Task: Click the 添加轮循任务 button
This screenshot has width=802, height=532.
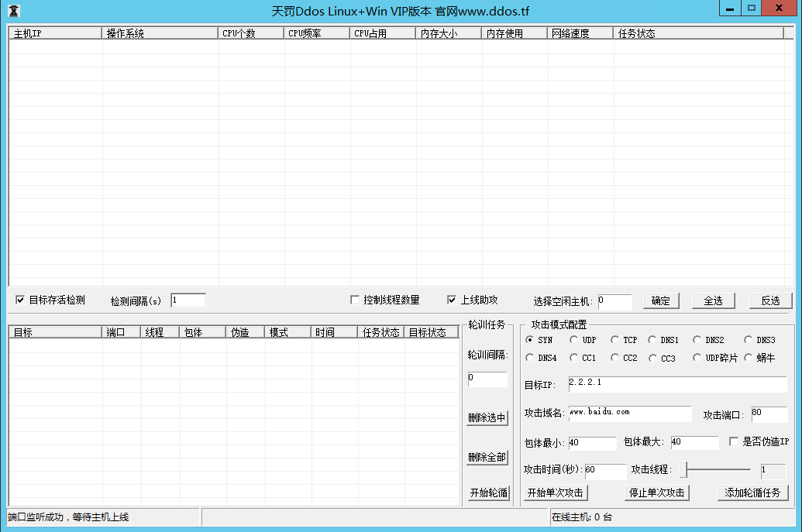Action: click(753, 493)
